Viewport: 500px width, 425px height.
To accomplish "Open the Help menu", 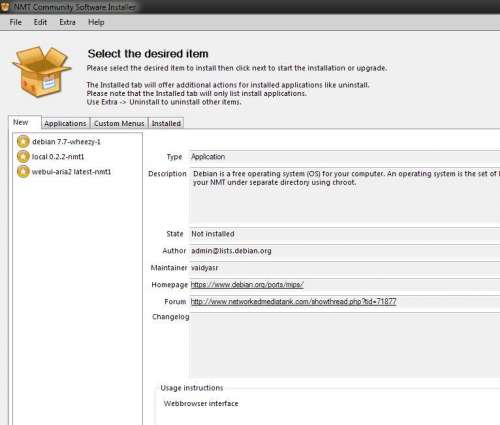I will [96, 22].
